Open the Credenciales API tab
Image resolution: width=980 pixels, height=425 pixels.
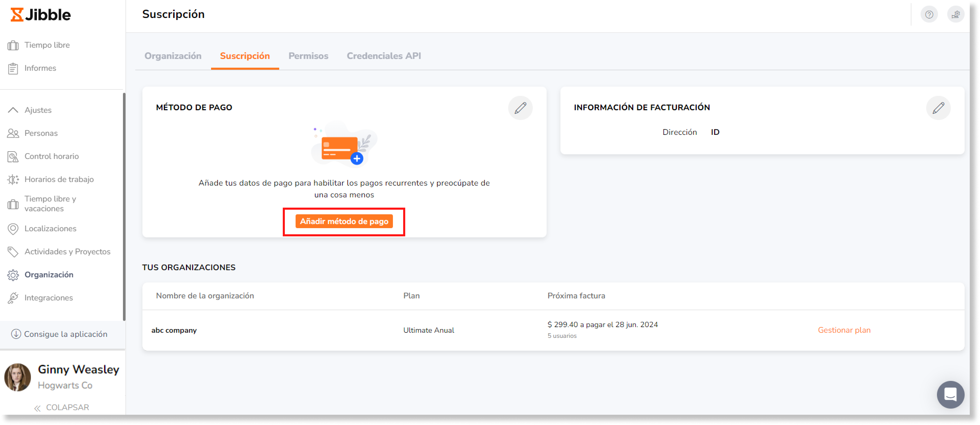point(383,56)
